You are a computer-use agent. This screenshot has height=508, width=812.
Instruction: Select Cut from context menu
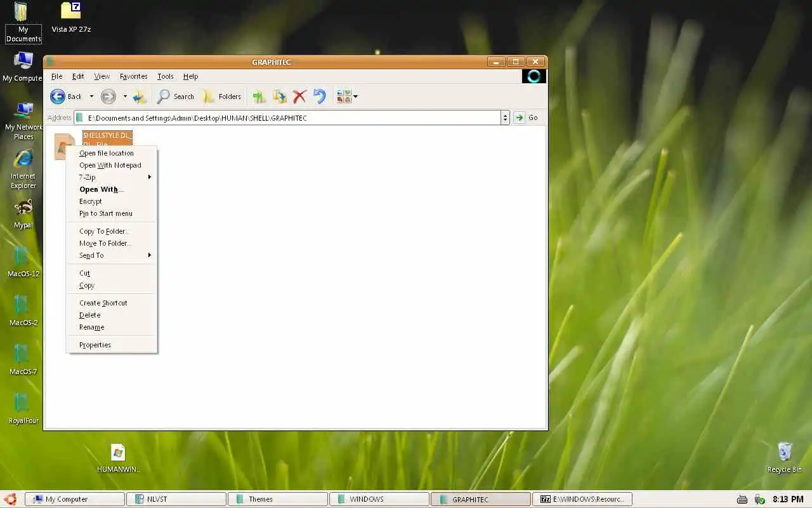(x=112, y=273)
